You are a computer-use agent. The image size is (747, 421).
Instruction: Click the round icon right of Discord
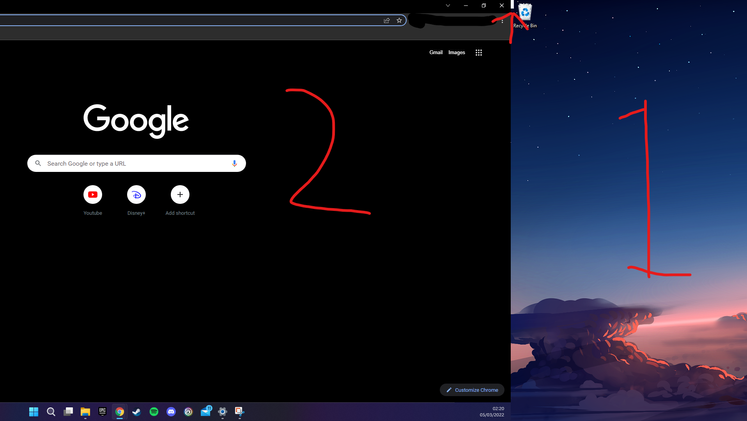pos(188,411)
